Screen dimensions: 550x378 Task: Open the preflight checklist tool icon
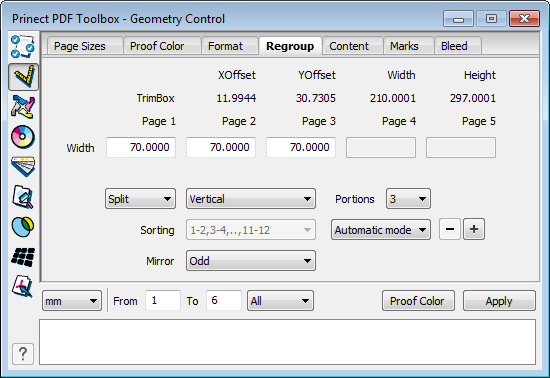pyautogui.click(x=23, y=46)
